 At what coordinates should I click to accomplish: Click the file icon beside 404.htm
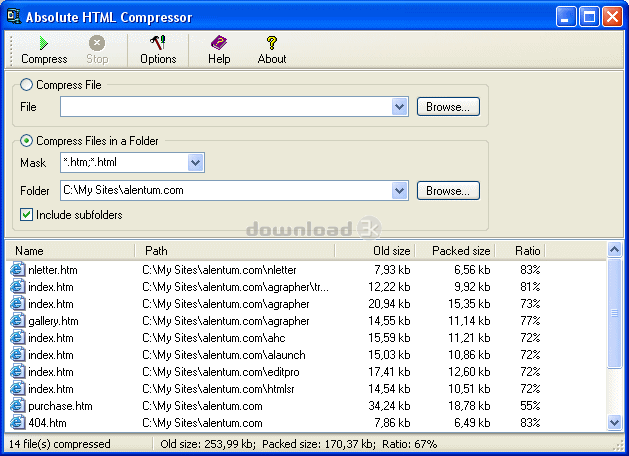pos(17,422)
